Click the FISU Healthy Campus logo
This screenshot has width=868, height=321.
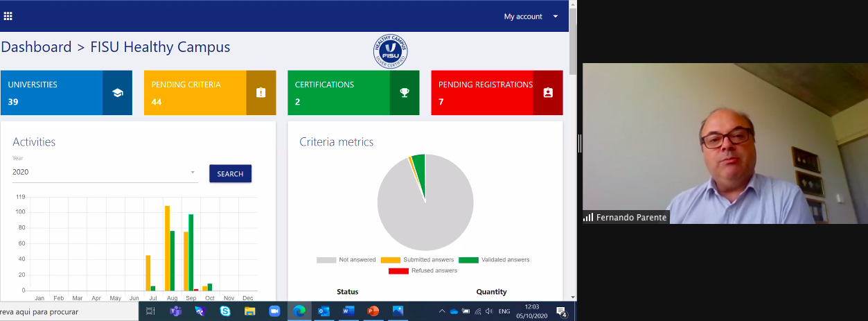point(390,51)
